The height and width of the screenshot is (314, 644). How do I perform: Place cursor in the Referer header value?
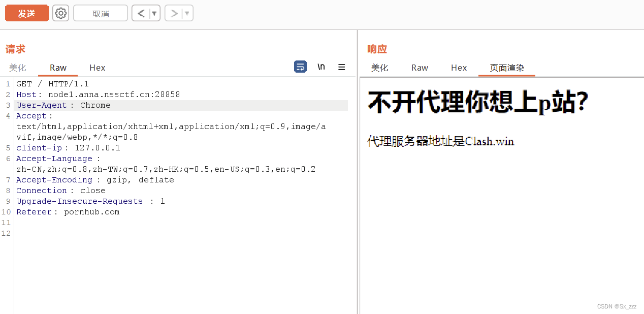tap(91, 212)
